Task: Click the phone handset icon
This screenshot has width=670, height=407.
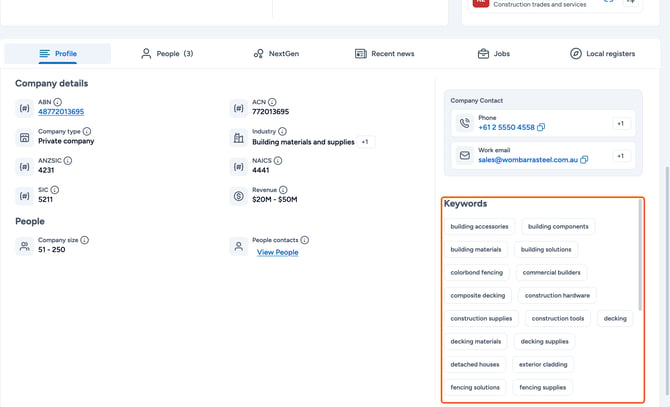Action: [x=464, y=123]
